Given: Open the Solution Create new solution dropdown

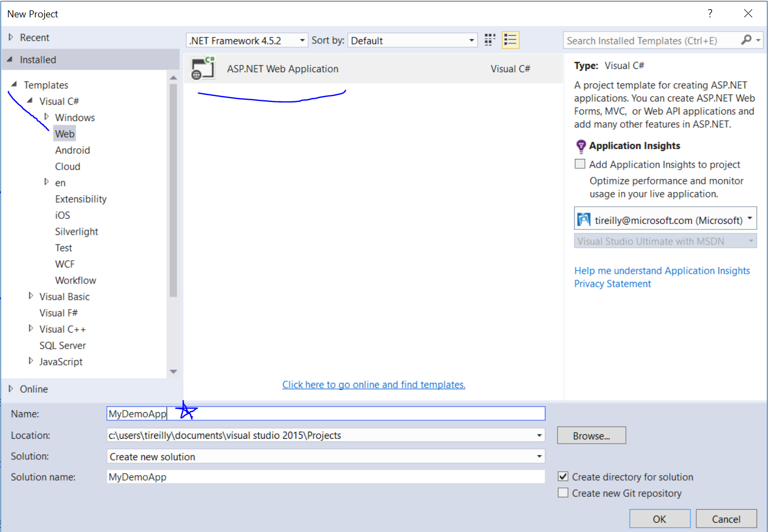Looking at the screenshot, I should pyautogui.click(x=539, y=457).
